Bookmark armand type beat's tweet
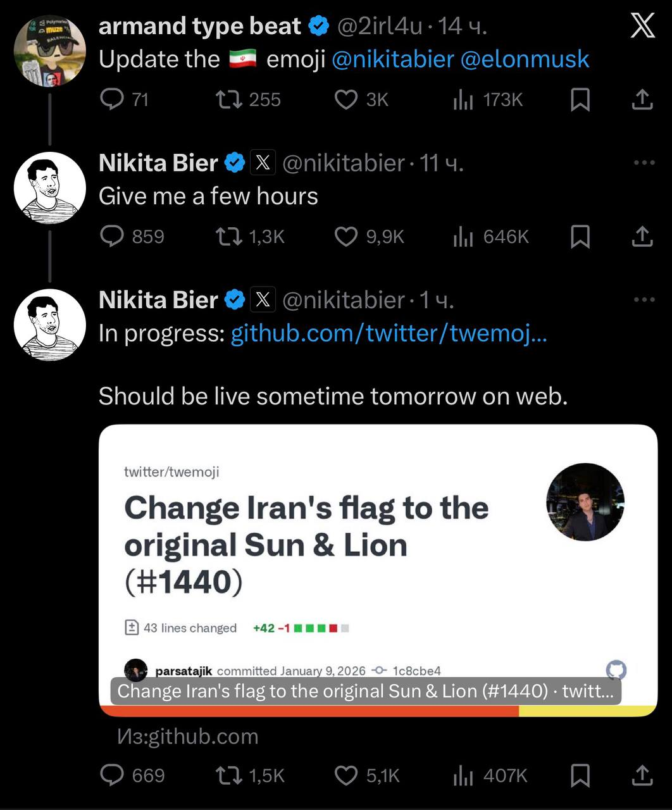Screen dimensions: 672x810 (580, 100)
